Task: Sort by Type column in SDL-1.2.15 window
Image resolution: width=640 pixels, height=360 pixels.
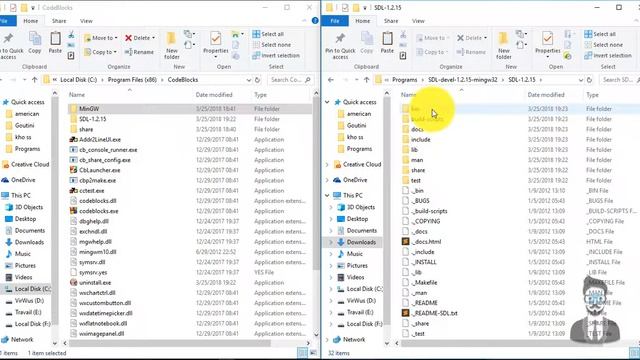Action: tap(592, 95)
